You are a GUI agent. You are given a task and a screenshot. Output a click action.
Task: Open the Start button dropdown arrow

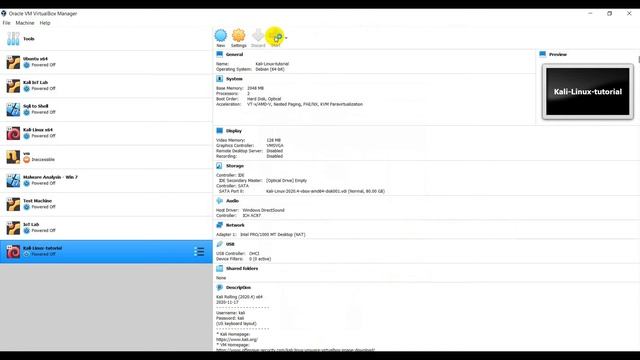286,38
